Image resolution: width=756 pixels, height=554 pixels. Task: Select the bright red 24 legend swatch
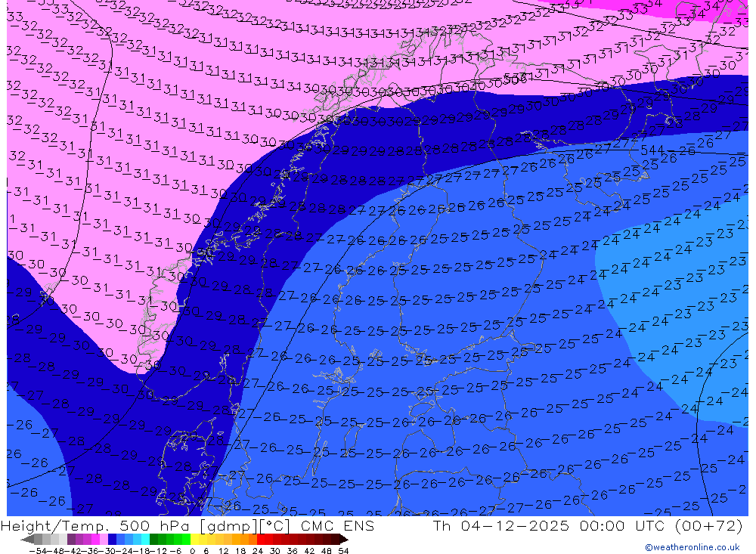[x=260, y=539]
